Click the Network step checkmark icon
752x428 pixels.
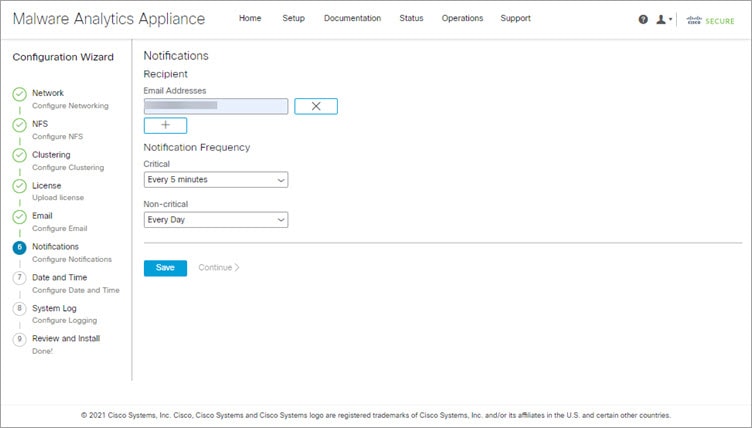[x=20, y=94]
